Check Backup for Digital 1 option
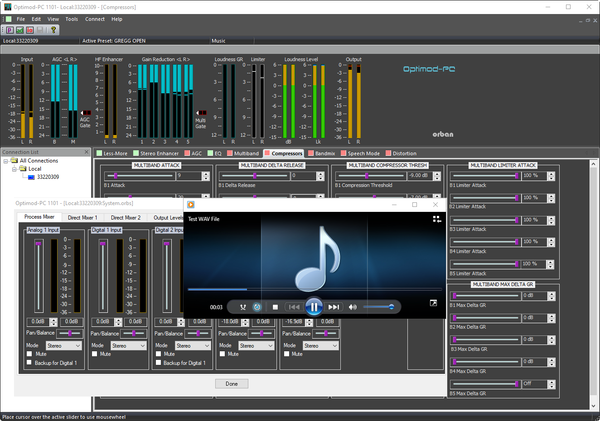Viewport: 600px width, 421px height. [30, 363]
